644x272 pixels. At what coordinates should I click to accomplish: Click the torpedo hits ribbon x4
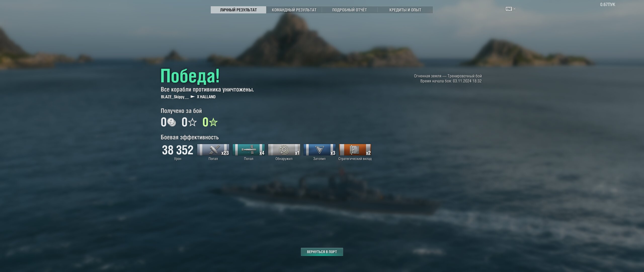pos(249,150)
